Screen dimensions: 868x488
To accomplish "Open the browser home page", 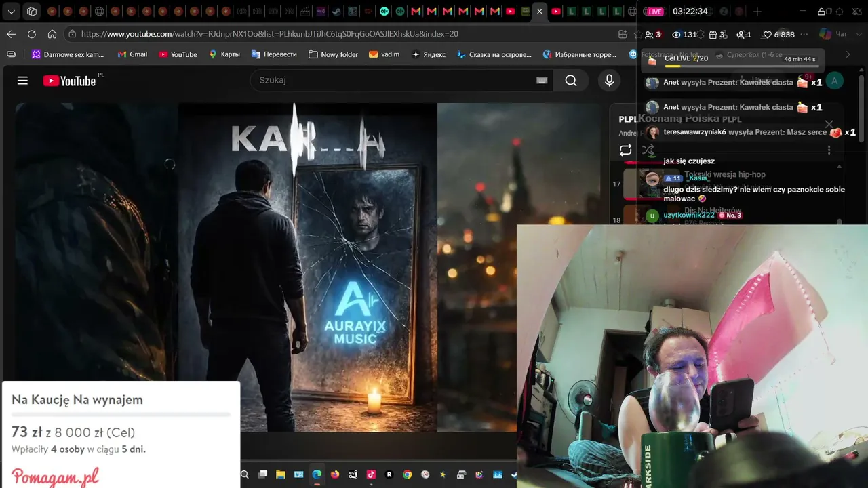I will 52,34.
